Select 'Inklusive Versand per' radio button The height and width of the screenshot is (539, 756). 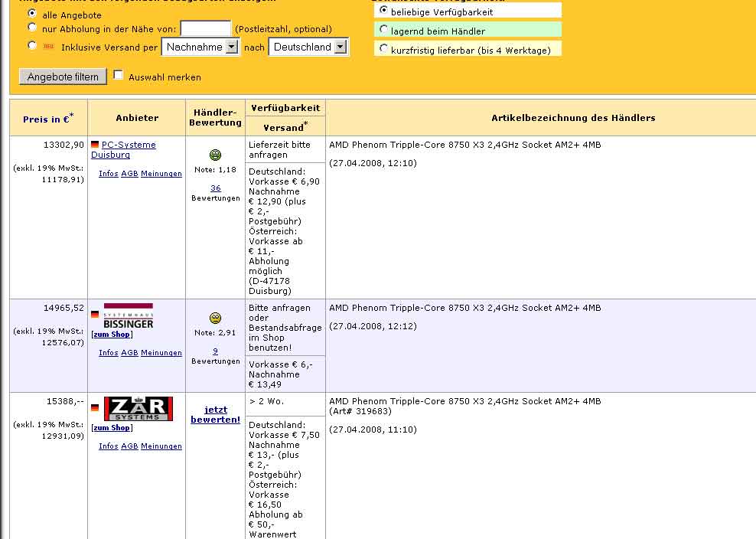[32, 45]
